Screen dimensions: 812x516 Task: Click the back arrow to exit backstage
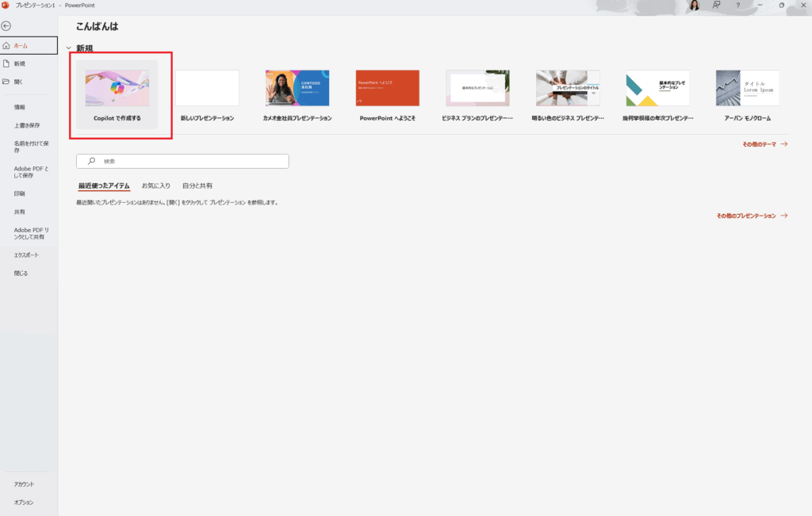[6, 26]
